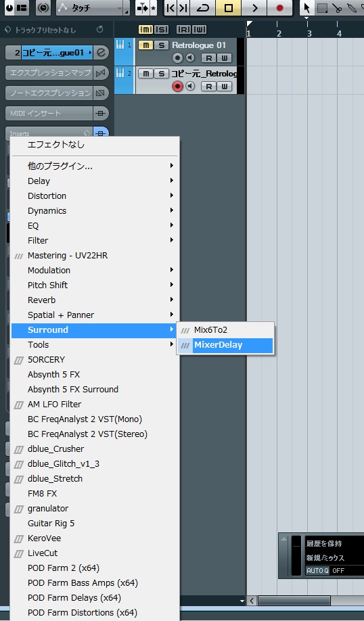Select the Object Selection arrow tool
The image size is (364, 621).
click(306, 8)
